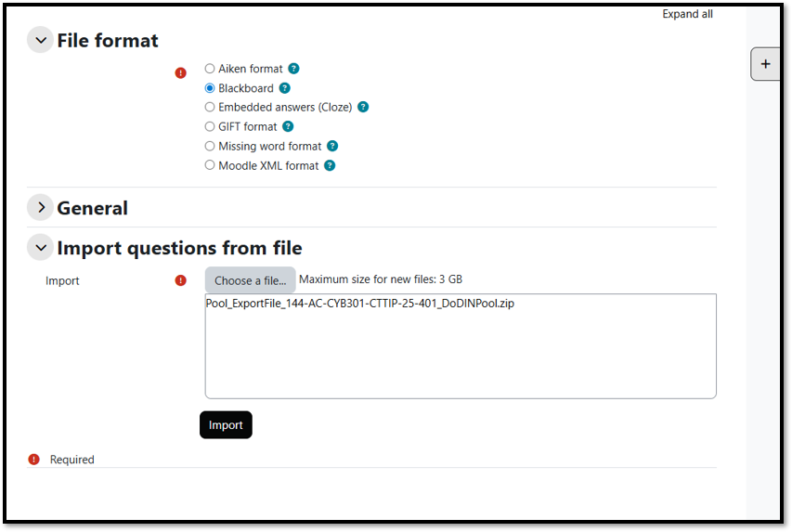Click the Expand all link
The height and width of the screenshot is (532, 792).
pos(687,14)
